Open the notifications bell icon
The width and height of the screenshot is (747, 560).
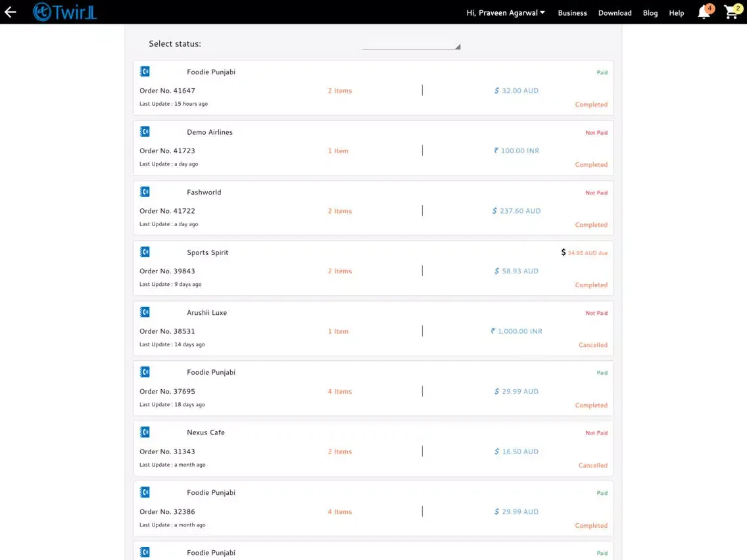click(704, 12)
